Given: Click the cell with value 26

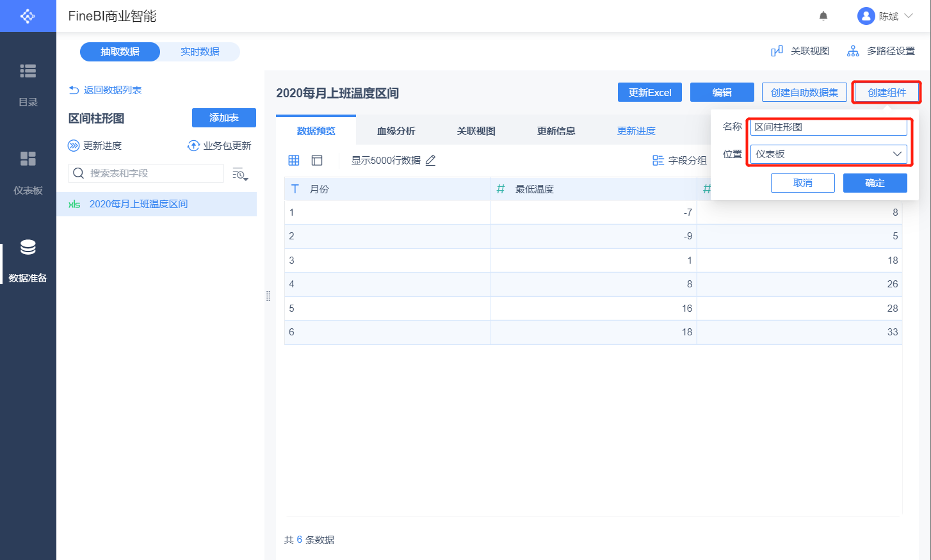Looking at the screenshot, I should (800, 284).
